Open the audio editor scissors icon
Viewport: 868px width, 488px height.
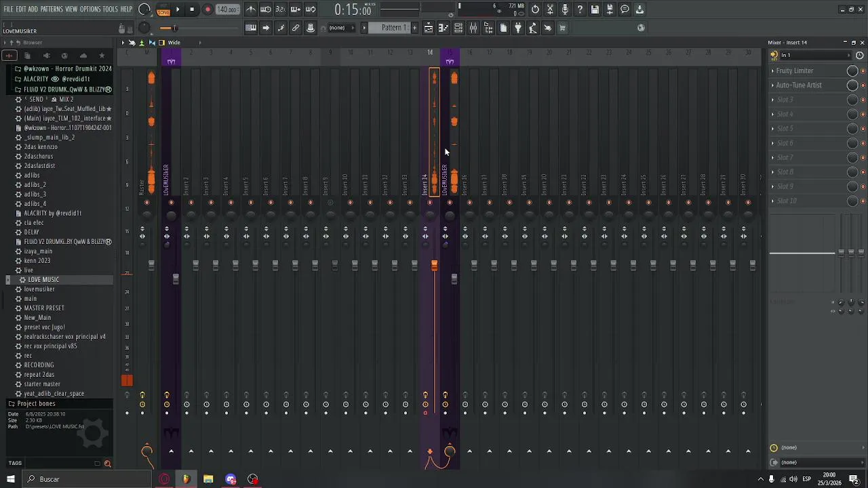[x=550, y=9]
